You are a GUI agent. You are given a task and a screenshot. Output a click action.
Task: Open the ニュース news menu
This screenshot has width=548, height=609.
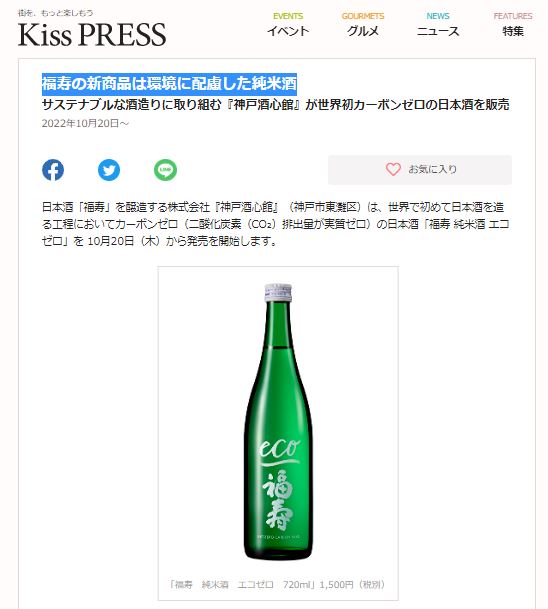438,31
